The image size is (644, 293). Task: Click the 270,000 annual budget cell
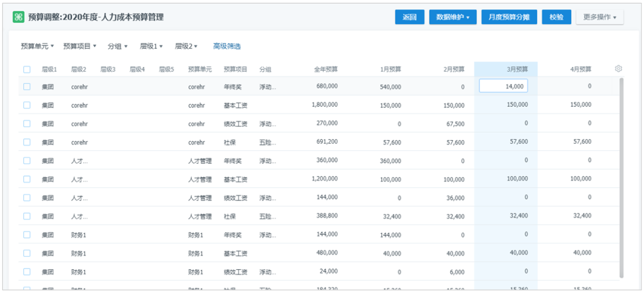click(327, 123)
